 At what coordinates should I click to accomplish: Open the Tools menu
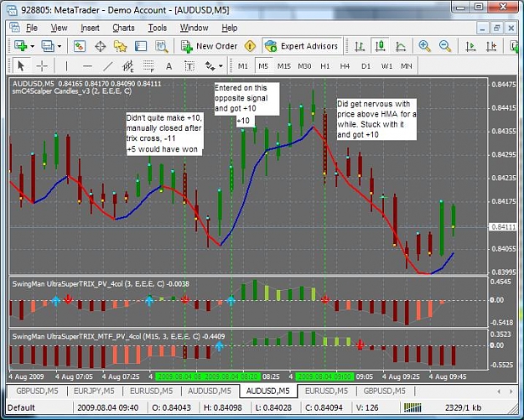[158, 28]
